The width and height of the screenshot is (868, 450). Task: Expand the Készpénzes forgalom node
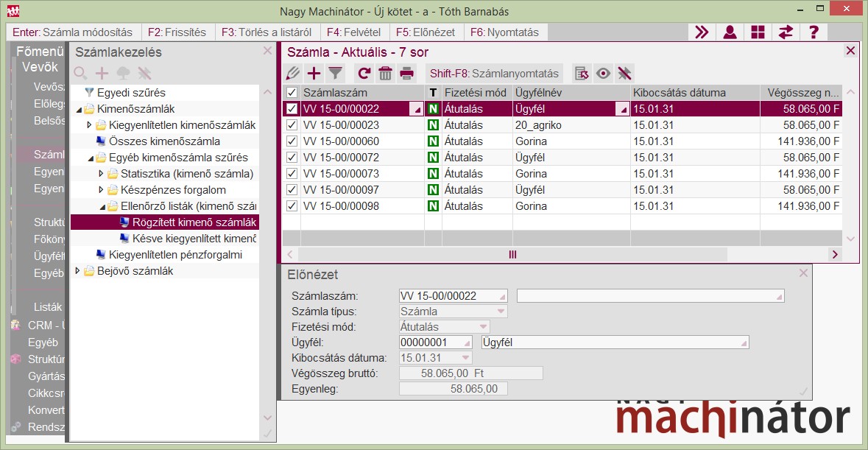point(101,190)
